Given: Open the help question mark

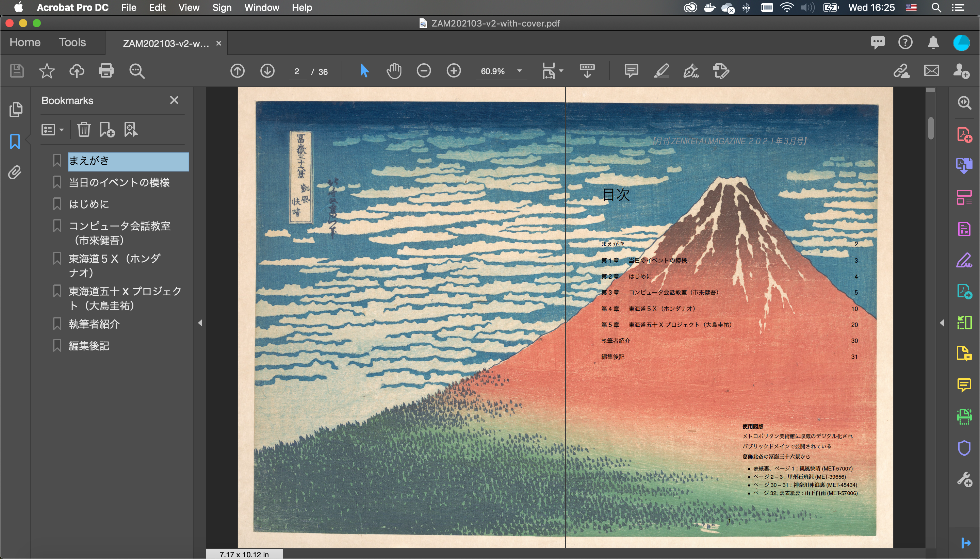Looking at the screenshot, I should pyautogui.click(x=905, y=42).
